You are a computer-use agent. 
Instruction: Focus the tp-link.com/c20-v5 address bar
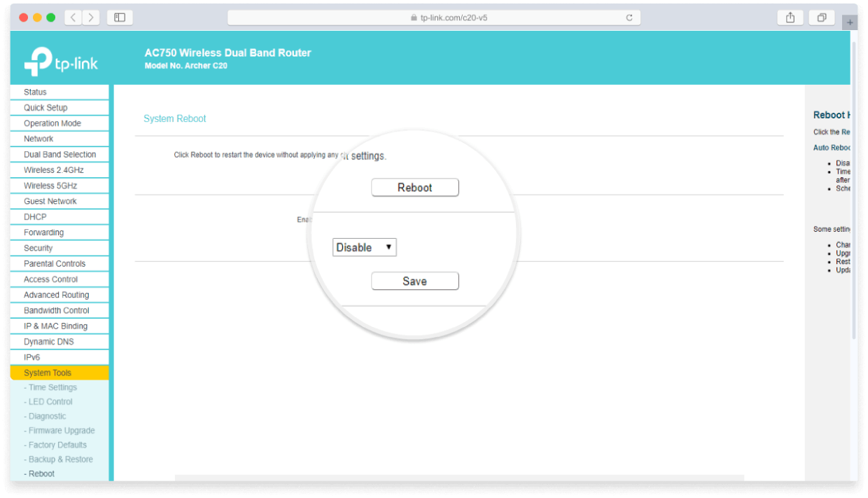pyautogui.click(x=434, y=18)
